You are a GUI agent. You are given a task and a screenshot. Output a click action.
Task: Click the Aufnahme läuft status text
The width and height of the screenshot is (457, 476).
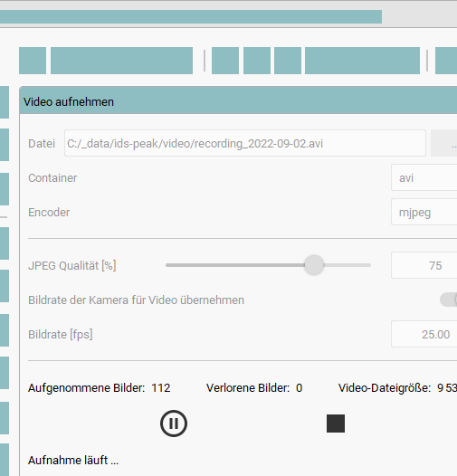click(73, 461)
